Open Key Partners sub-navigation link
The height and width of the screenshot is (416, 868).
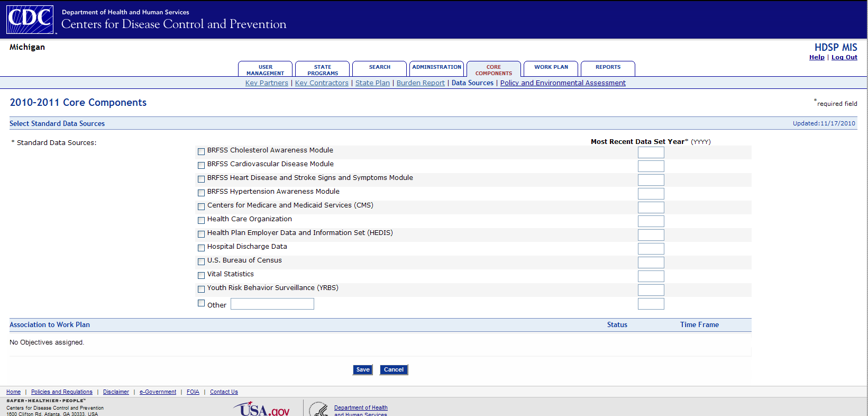coord(267,83)
